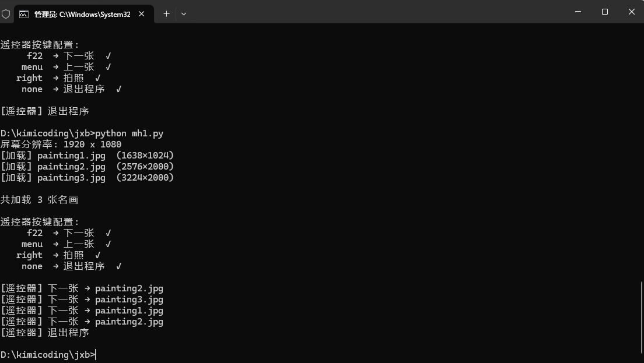Click the command prompt icon on the tab
This screenshot has height=363, width=644.
tap(24, 15)
